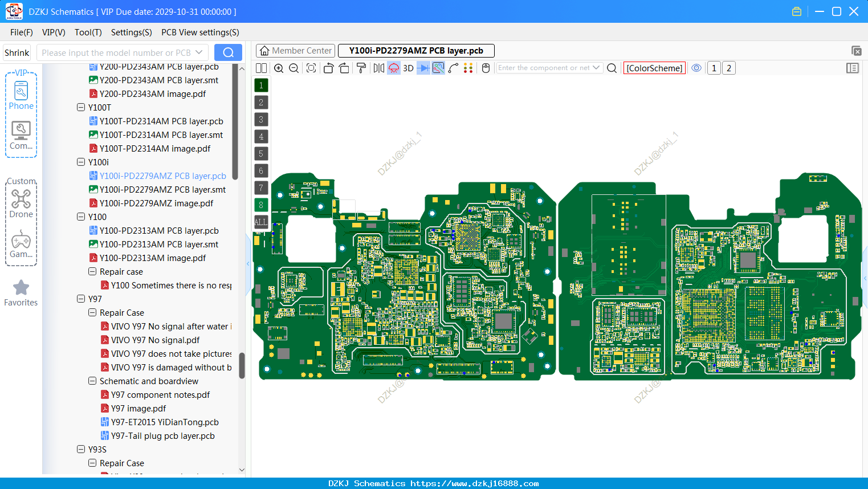Click the mirror flip board icon
Viewport: 868px width, 489px height.
(x=379, y=68)
